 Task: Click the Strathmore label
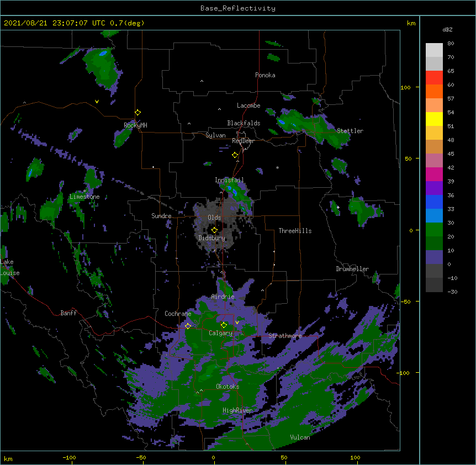coord(285,336)
